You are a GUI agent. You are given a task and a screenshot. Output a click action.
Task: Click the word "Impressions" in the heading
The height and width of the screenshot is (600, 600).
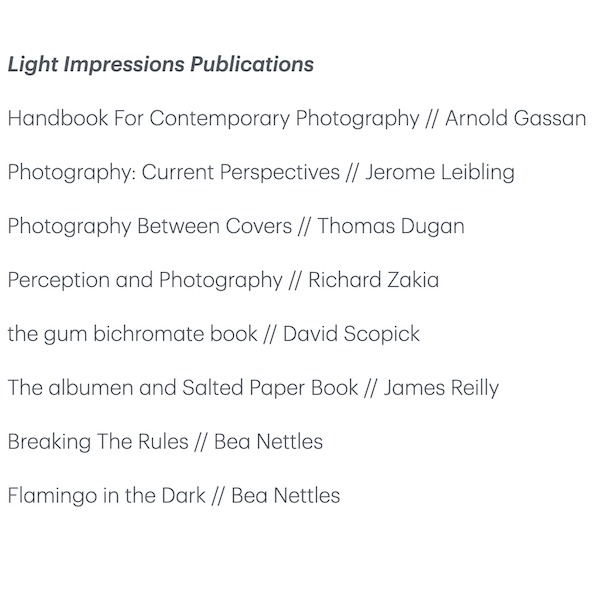point(124,65)
